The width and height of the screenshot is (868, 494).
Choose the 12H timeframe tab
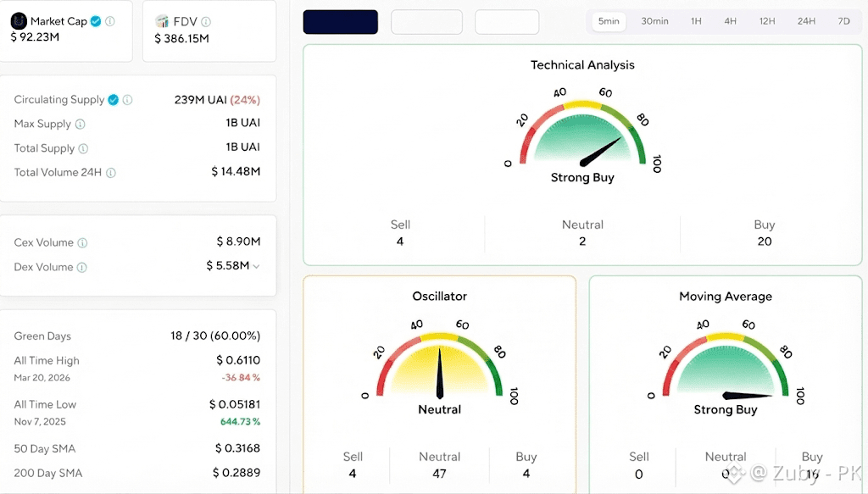[x=766, y=21]
